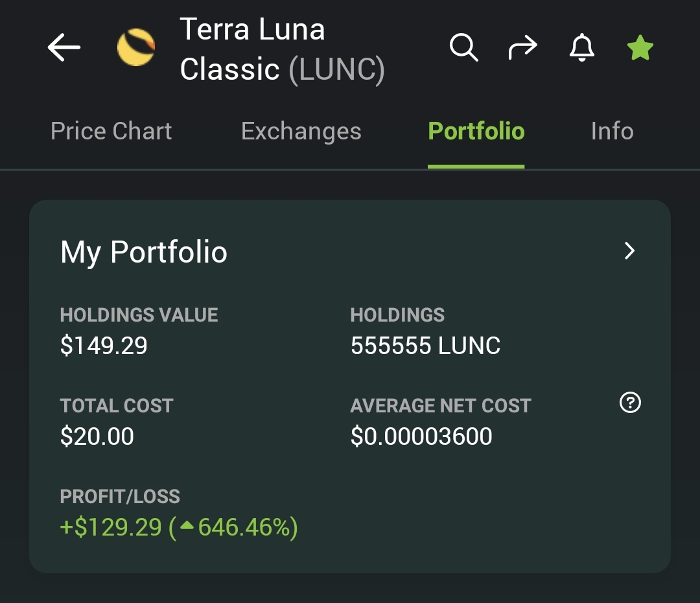Tap the Terra Luna Classic (LUNC) title
The height and width of the screenshot is (603, 700).
click(282, 49)
